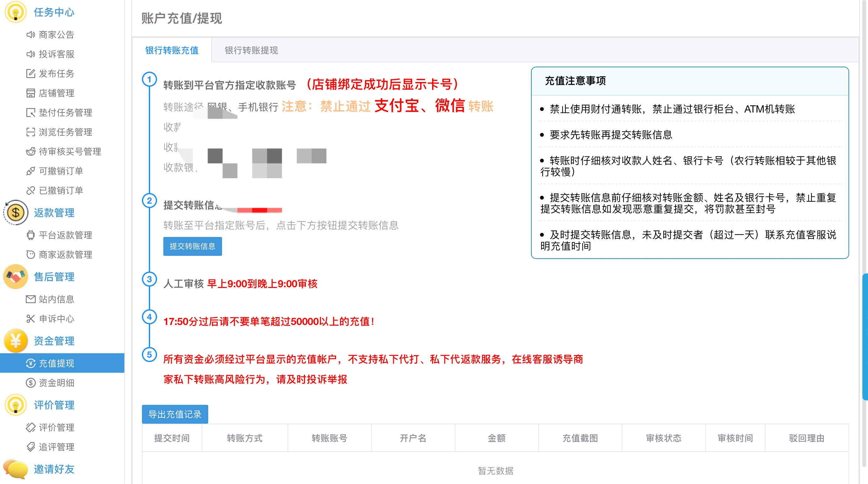
Task: Expand the 任务中心 menu section
Action: pos(54,12)
